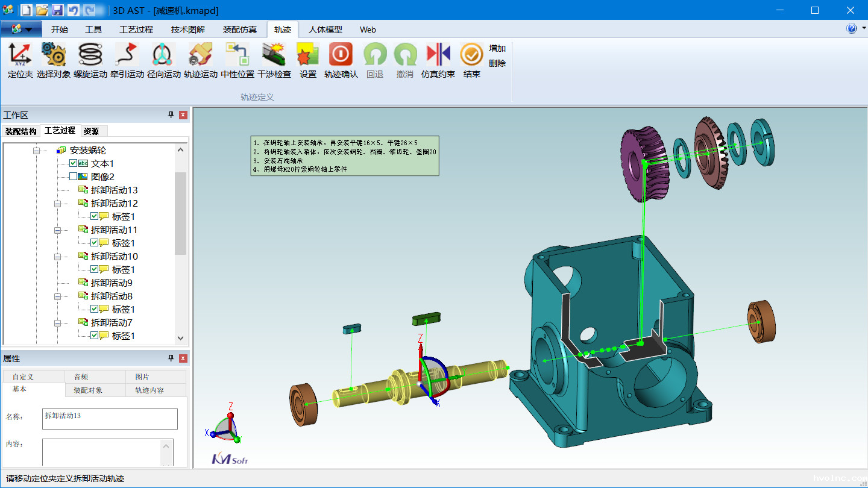Click the 名称 name input field
The height and width of the screenshot is (488, 868).
click(110, 419)
